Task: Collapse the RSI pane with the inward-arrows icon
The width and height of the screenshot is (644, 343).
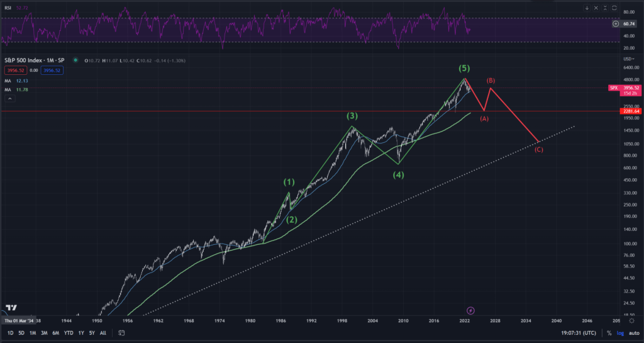Action: tap(605, 8)
